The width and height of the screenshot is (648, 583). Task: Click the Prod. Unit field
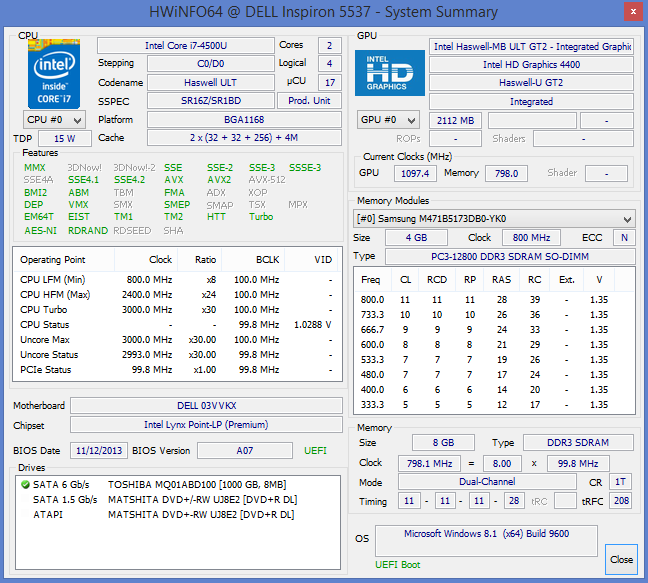point(309,100)
